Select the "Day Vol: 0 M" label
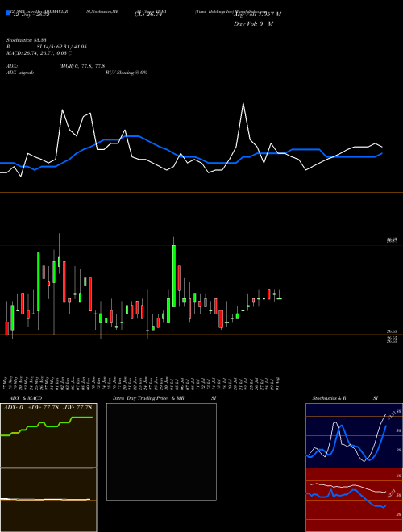403x532 pixels. pyautogui.click(x=253, y=24)
